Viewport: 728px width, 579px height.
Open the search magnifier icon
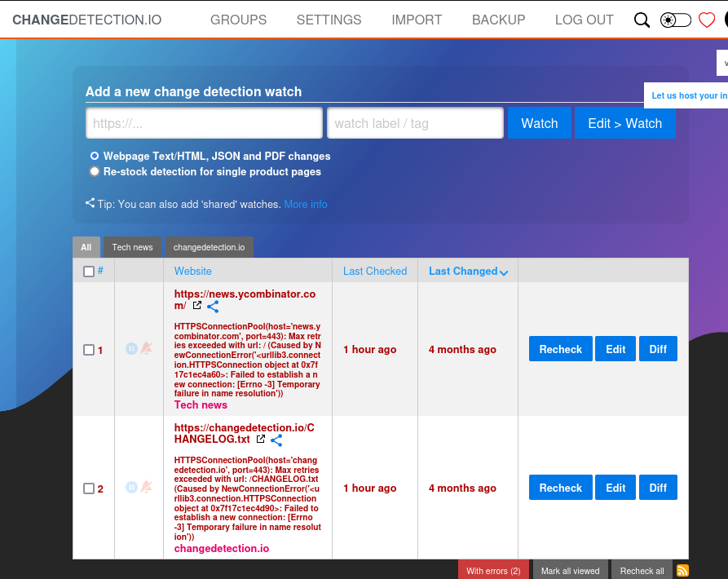point(642,20)
